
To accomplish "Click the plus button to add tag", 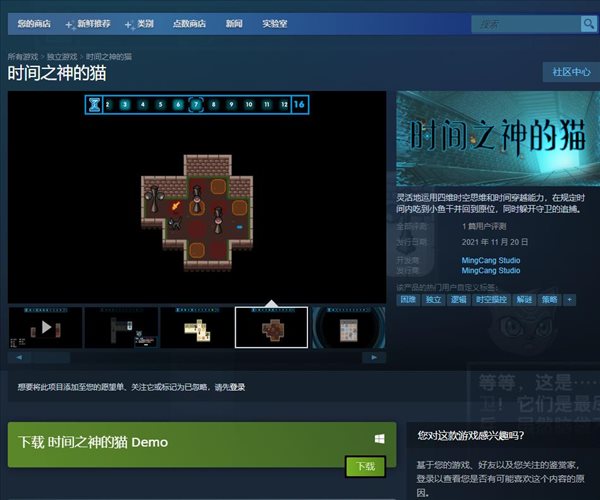I will pyautogui.click(x=569, y=300).
